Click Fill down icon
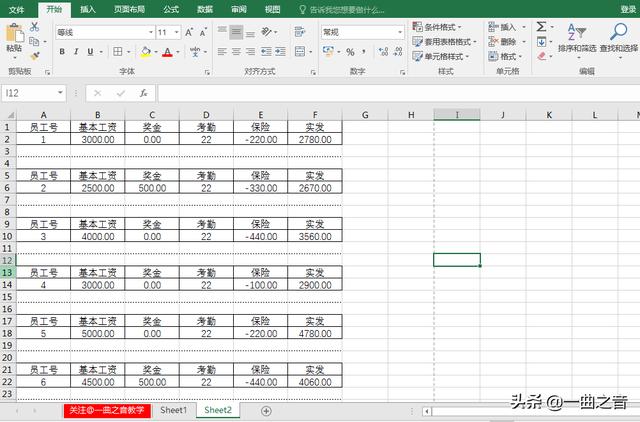This screenshot has height=422, width=640. [541, 42]
